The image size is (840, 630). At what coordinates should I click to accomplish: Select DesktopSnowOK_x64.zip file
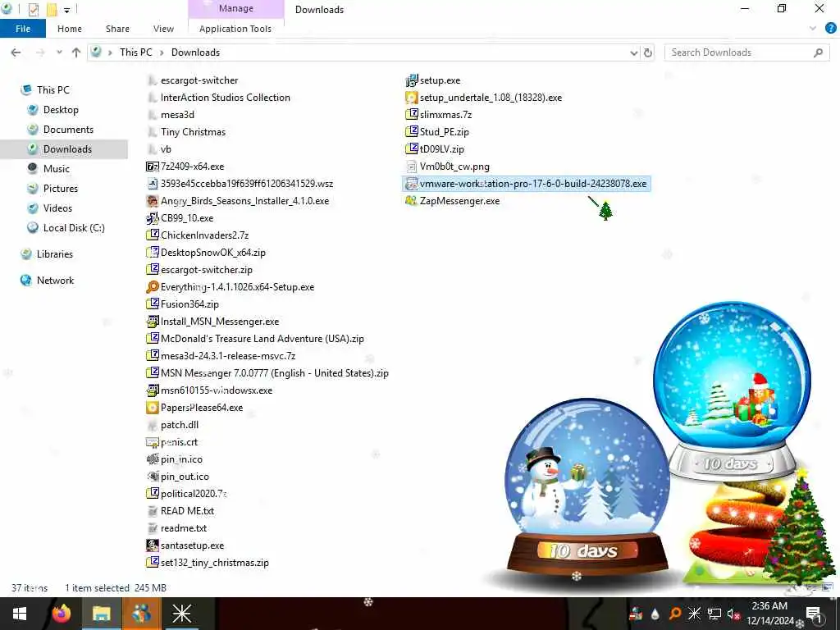coord(212,253)
